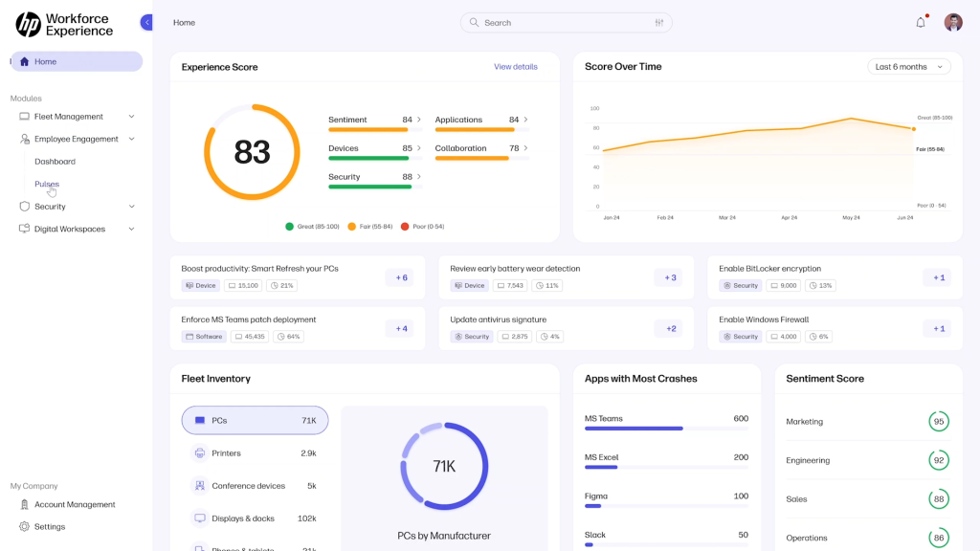The image size is (980, 551).
Task: Click the MS Excel crashes progress bar
Action: point(666,467)
